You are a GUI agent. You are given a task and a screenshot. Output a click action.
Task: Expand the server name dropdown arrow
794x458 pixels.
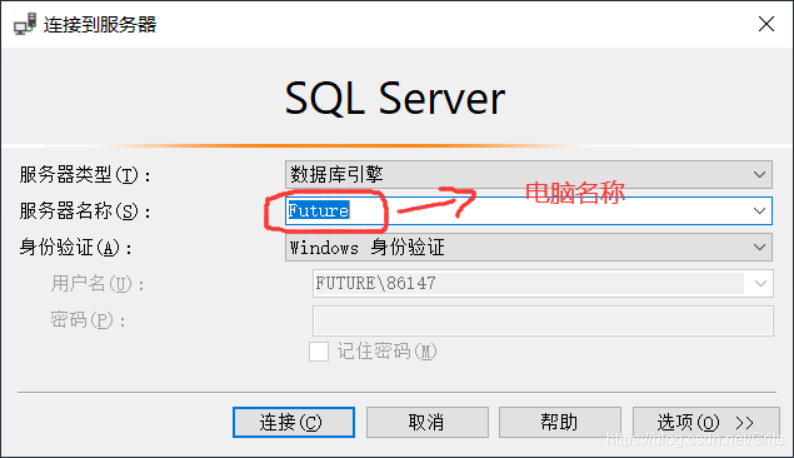(x=759, y=211)
